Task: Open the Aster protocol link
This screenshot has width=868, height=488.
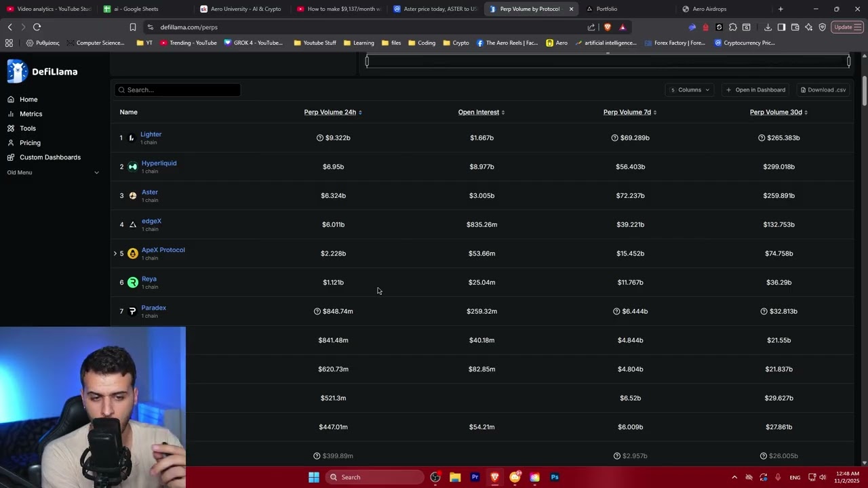Action: [x=149, y=192]
